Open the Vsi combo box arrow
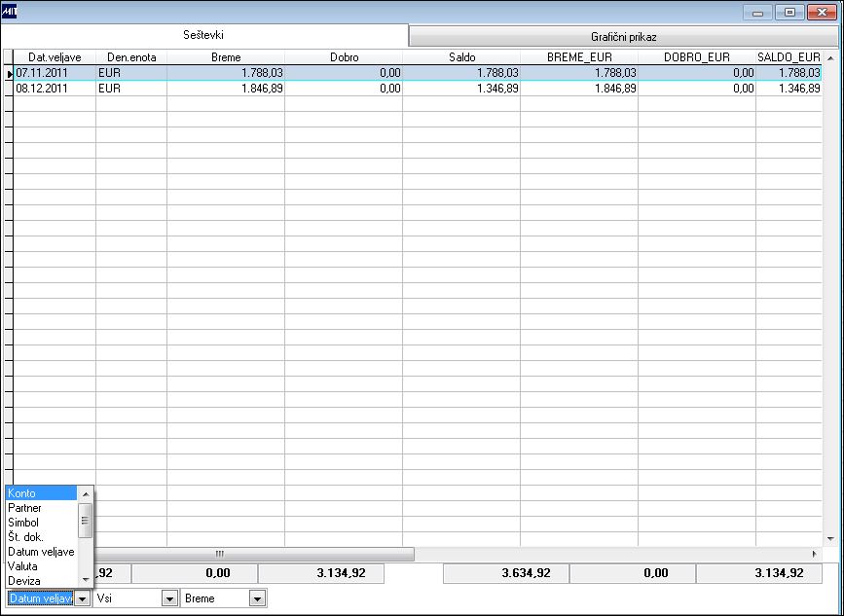This screenshot has height=616, width=844. pyautogui.click(x=169, y=598)
